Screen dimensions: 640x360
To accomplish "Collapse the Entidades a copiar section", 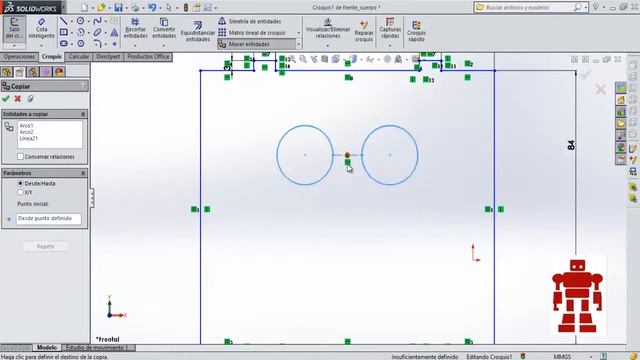I will pos(83,114).
